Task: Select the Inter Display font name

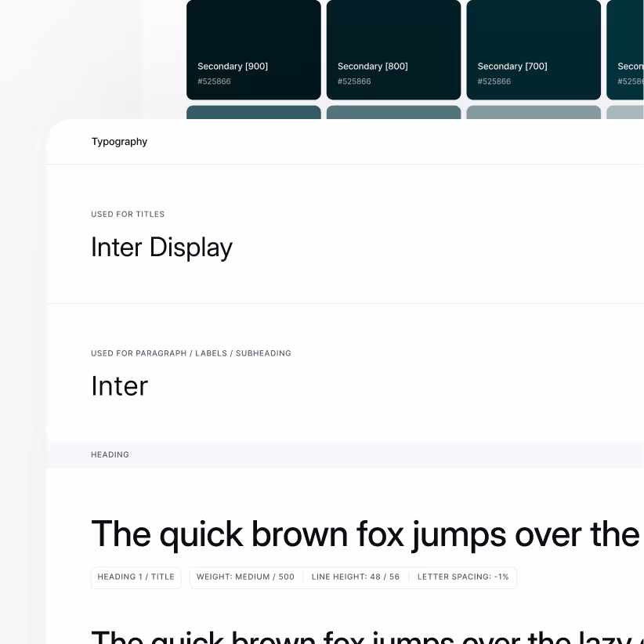Action: (x=161, y=247)
